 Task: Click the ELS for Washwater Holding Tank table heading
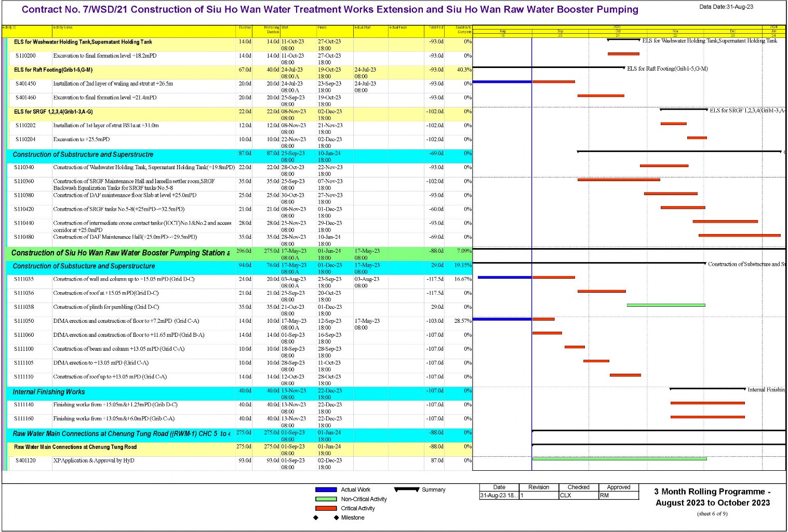tap(83, 42)
